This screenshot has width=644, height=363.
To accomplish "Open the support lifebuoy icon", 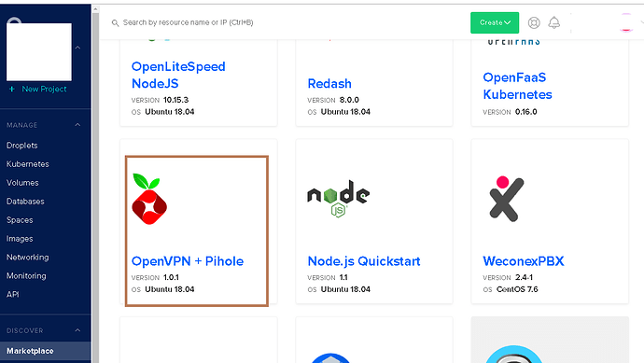I will click(534, 22).
